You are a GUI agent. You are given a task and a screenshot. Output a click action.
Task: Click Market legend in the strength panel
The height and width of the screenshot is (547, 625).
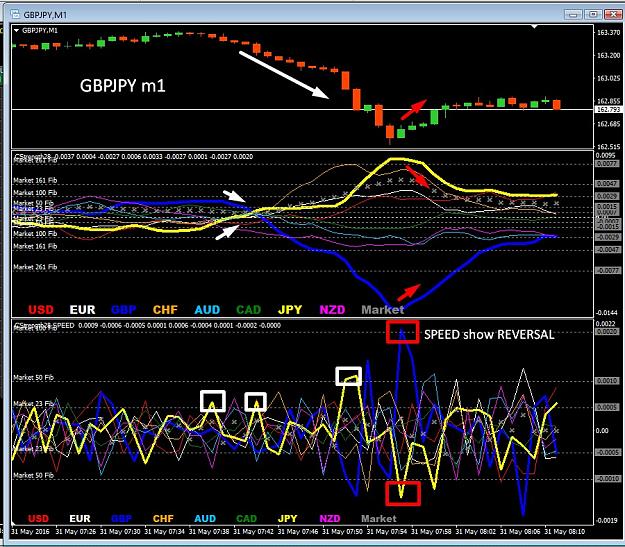click(383, 310)
